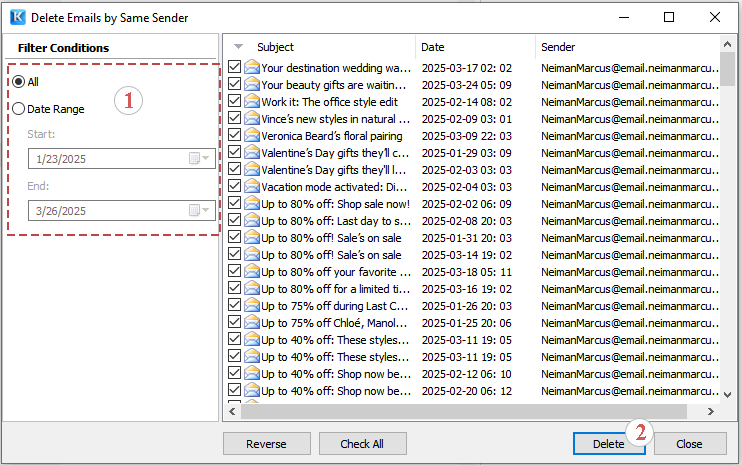Click envelope icon for beauty gifts email
The width and height of the screenshot is (742, 465).
pos(252,85)
